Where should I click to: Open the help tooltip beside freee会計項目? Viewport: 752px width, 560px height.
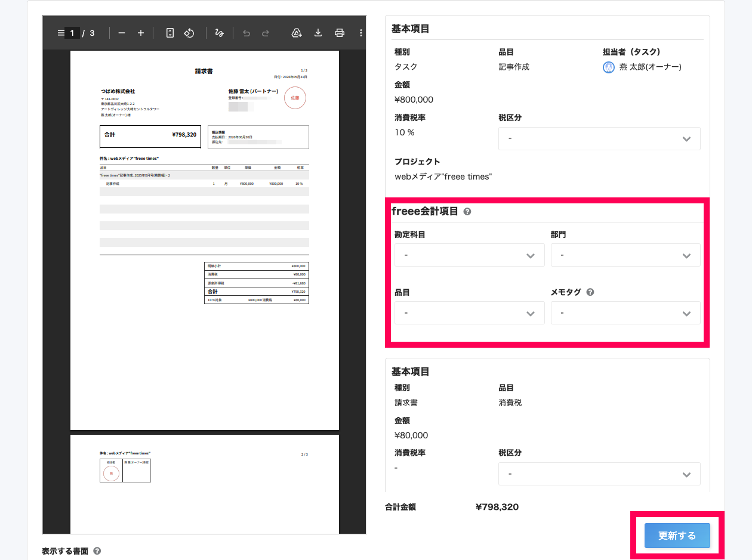[x=467, y=212]
